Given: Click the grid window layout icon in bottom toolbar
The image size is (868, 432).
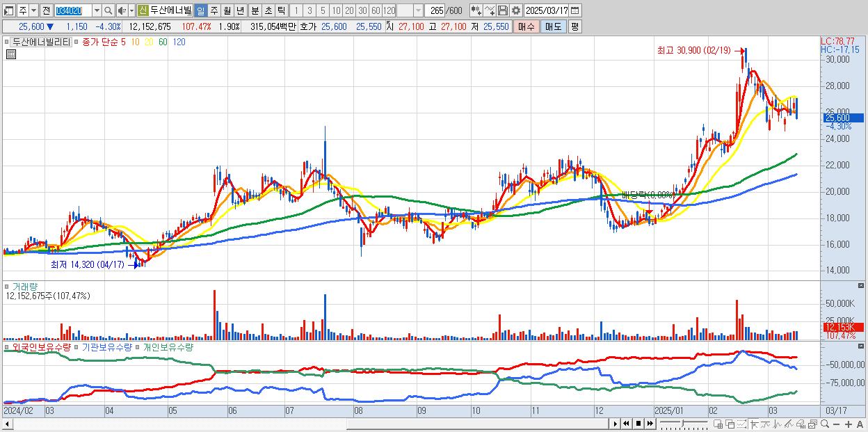Looking at the screenshot, I should [x=718, y=424].
